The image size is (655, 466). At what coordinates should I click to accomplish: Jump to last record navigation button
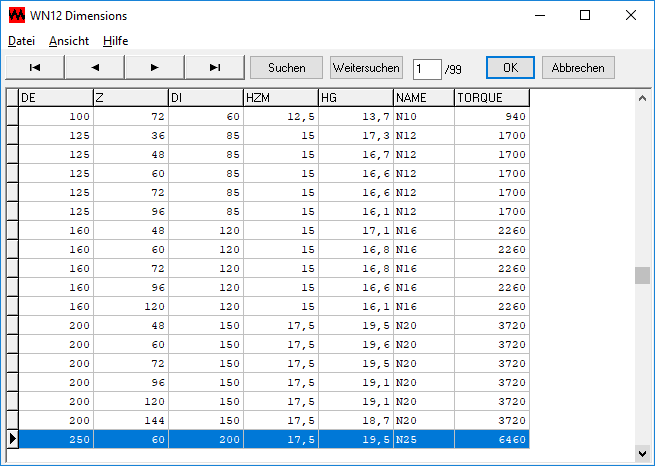[214, 67]
